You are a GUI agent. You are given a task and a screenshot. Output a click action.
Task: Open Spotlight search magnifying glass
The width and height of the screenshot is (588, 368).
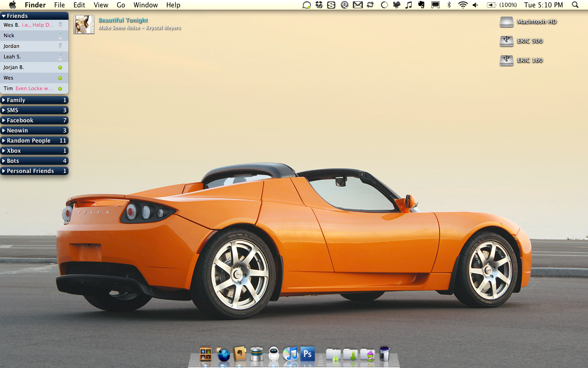coord(575,5)
